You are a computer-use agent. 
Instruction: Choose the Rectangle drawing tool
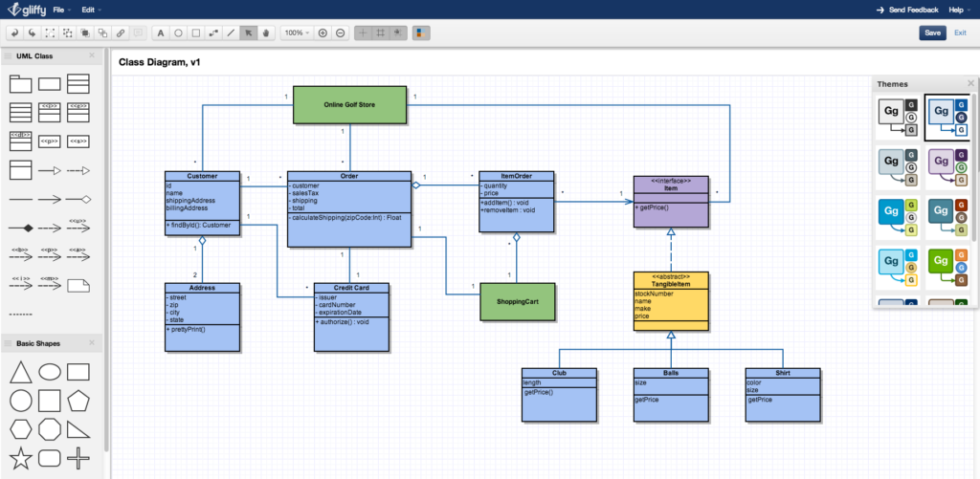pos(195,33)
